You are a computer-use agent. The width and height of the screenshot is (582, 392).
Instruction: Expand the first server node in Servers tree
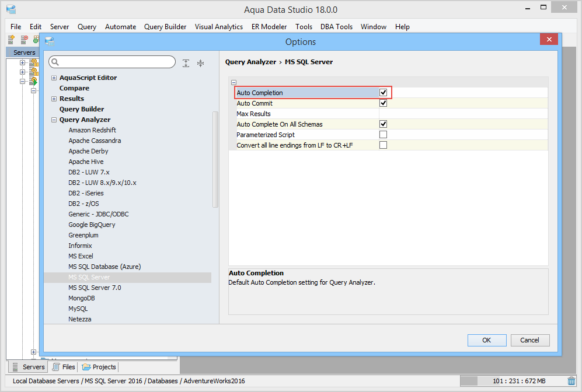pos(23,62)
